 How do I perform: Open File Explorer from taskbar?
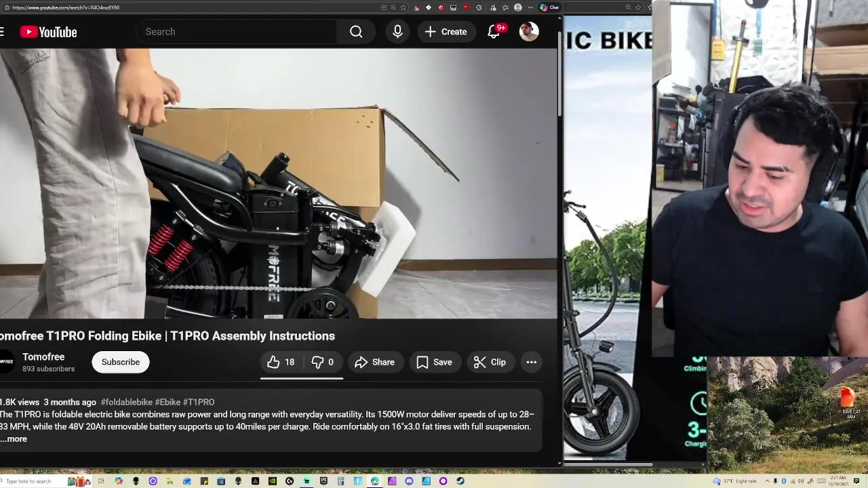tap(170, 481)
